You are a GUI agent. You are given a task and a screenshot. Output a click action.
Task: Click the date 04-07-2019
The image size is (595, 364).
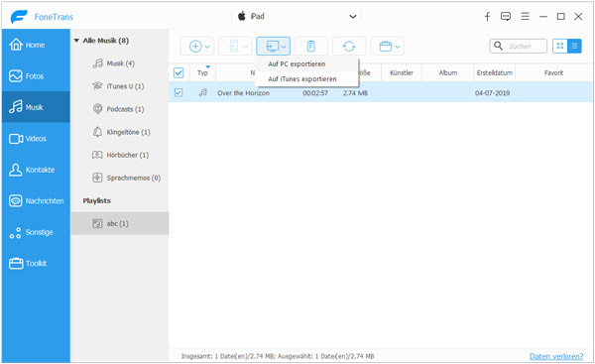[x=492, y=93]
